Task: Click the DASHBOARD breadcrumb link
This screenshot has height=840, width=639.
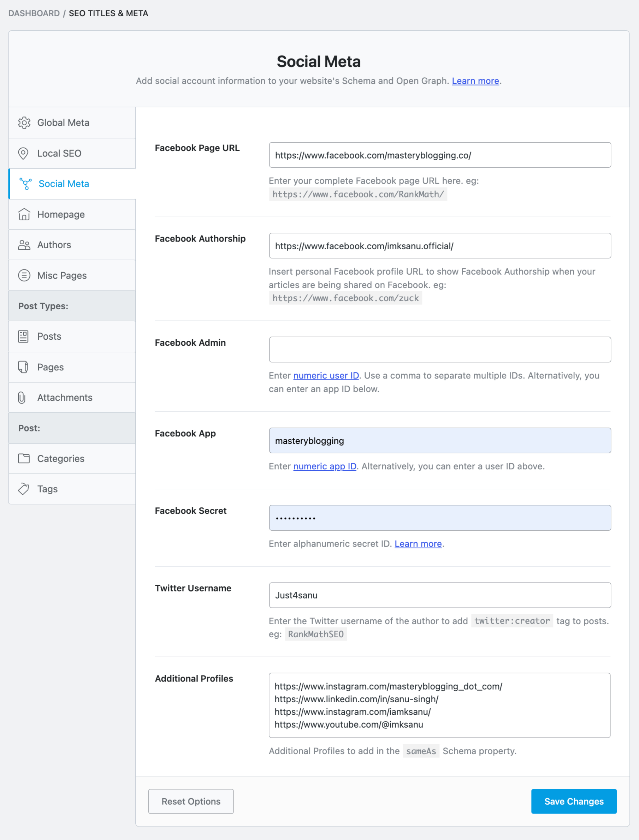Action: tap(34, 13)
